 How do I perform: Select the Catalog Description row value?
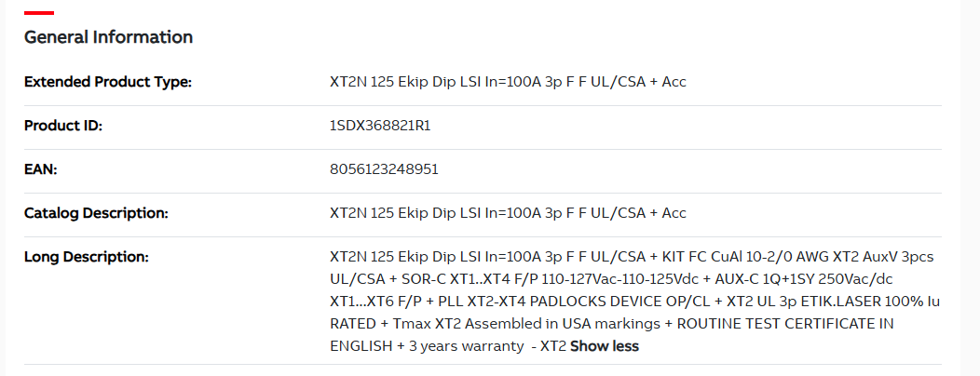tap(508, 213)
